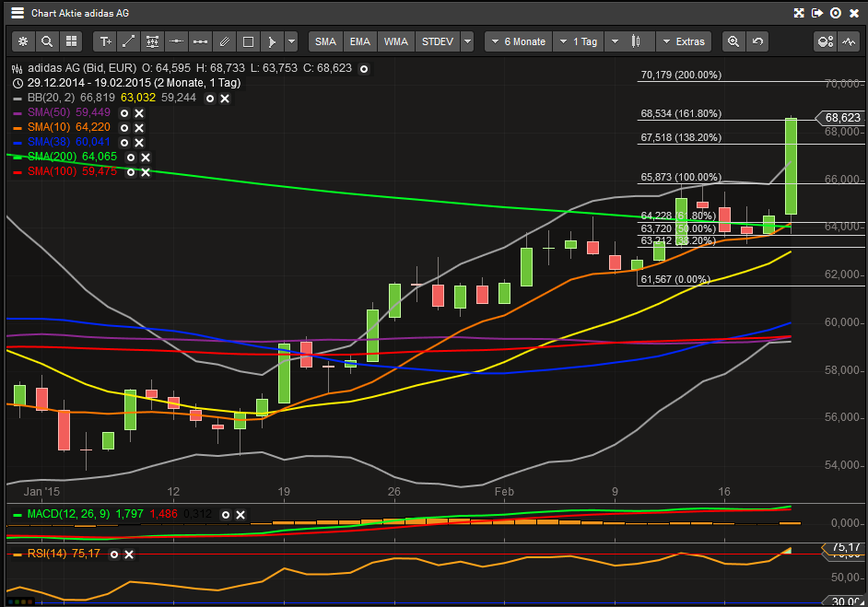
Task: Click the search magnifier toolbar icon
Action: pyautogui.click(x=47, y=41)
